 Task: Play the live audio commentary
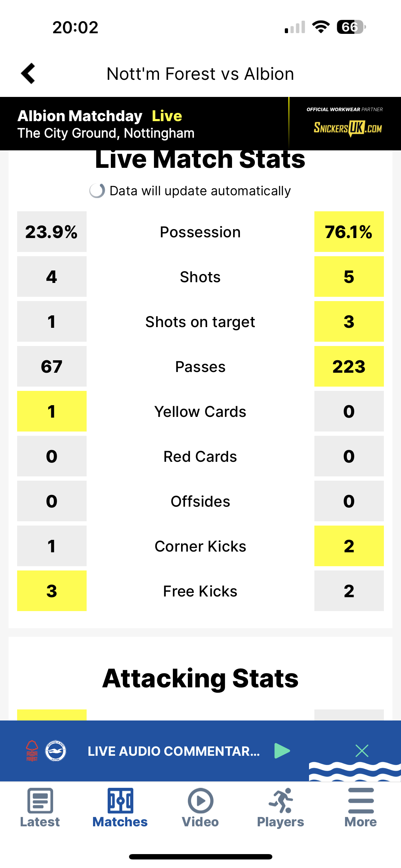282,751
